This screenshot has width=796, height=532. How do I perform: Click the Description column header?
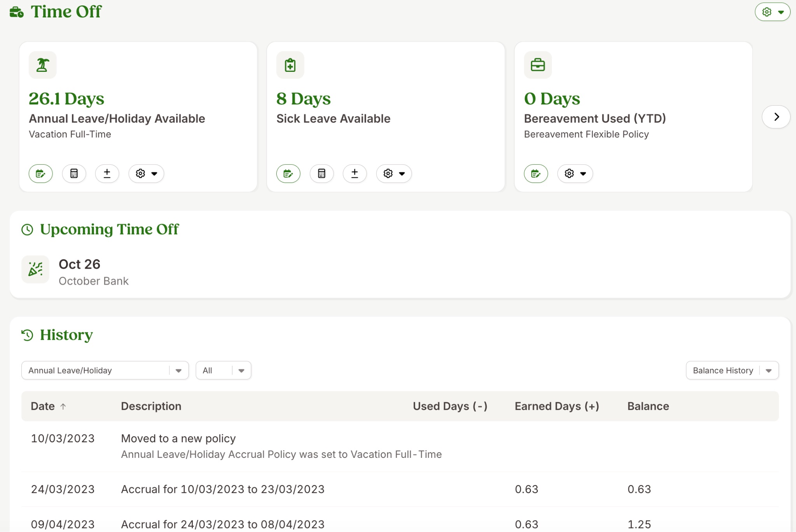point(151,406)
